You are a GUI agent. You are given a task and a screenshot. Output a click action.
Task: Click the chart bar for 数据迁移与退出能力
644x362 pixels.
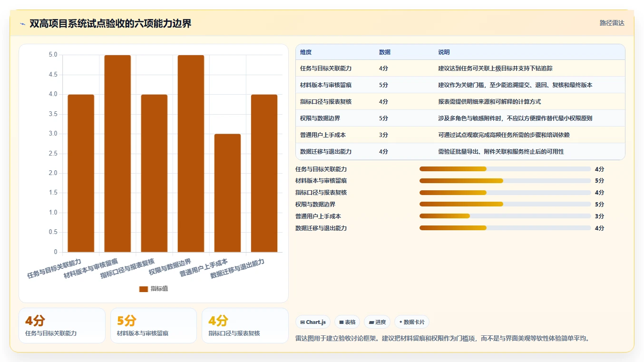264,173
